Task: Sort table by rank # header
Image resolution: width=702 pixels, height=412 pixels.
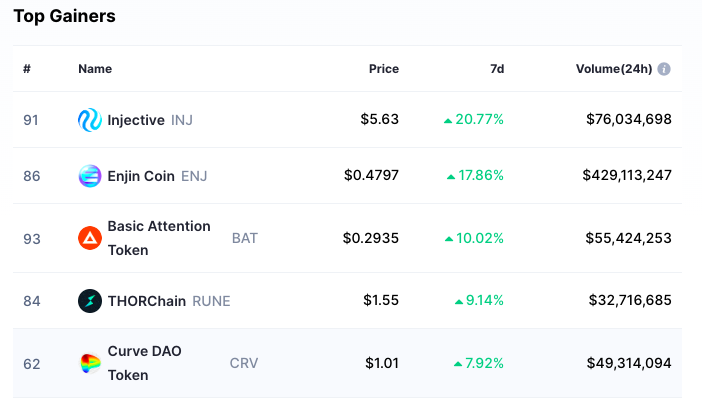Action: coord(27,69)
